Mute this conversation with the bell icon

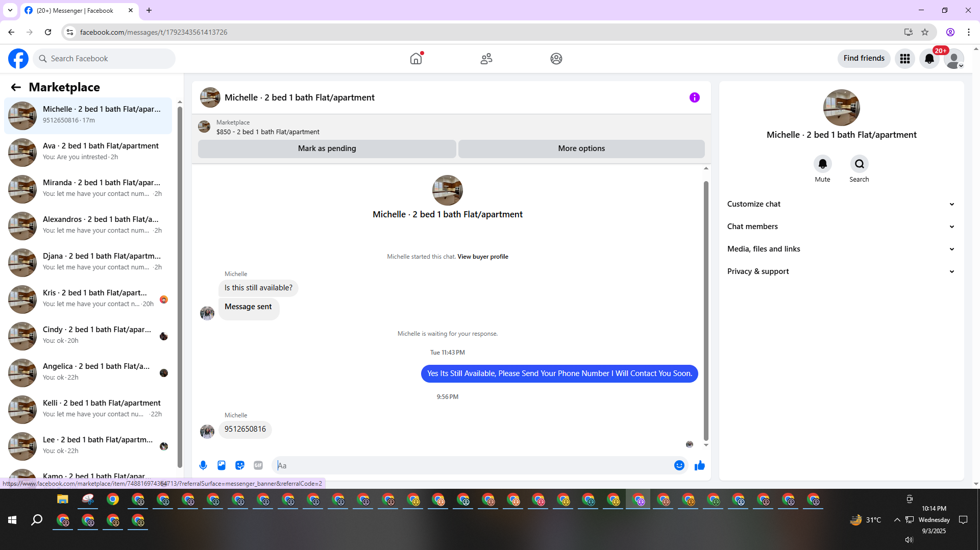click(x=823, y=164)
